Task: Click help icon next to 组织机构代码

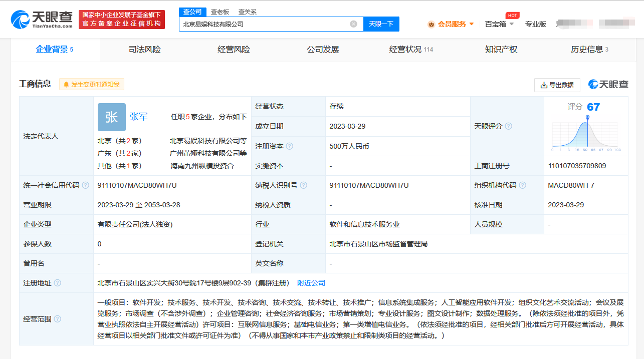Action: pyautogui.click(x=523, y=185)
